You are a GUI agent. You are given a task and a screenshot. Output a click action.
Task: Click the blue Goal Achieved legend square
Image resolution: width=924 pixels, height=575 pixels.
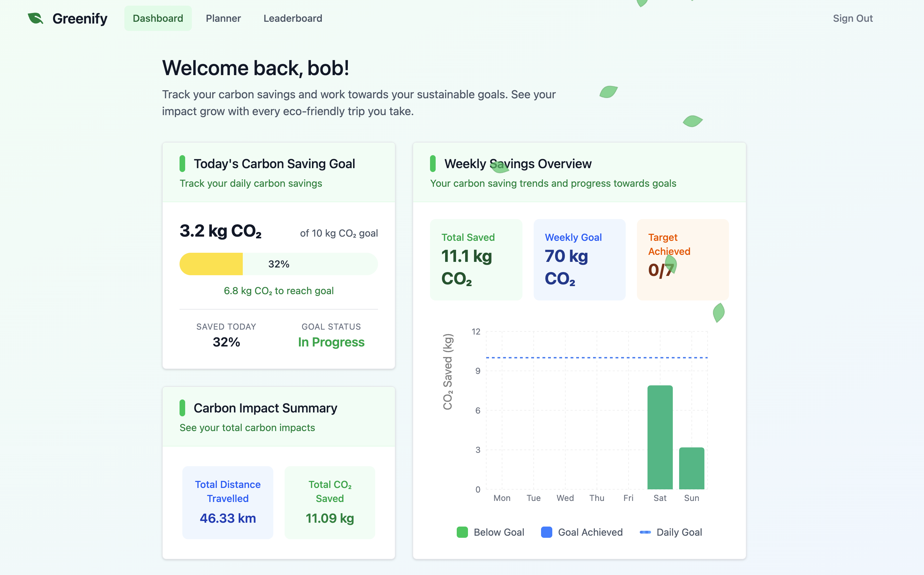click(546, 532)
